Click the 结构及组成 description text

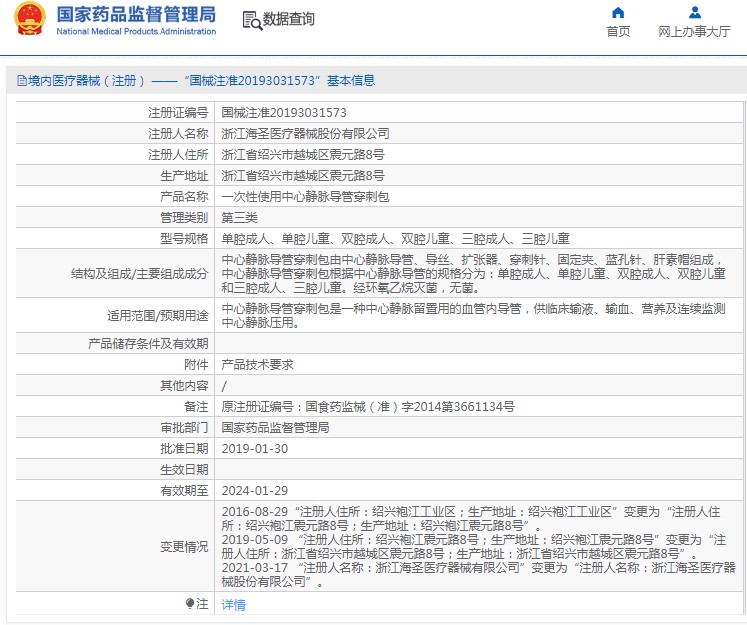point(474,274)
